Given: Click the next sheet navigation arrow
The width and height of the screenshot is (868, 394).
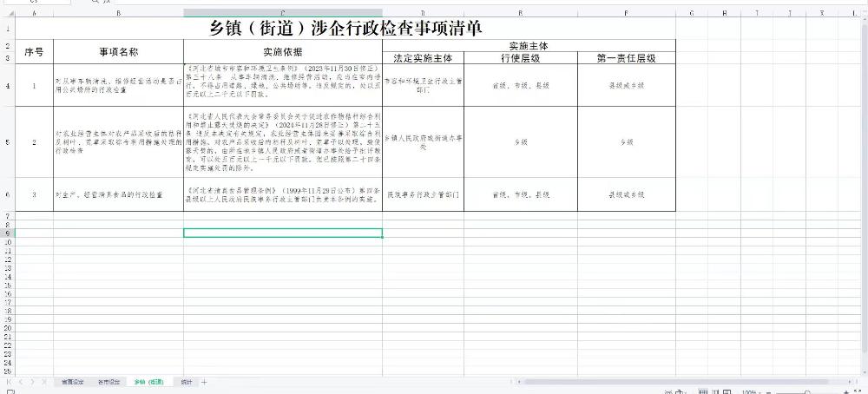Looking at the screenshot, I should coord(33,382).
